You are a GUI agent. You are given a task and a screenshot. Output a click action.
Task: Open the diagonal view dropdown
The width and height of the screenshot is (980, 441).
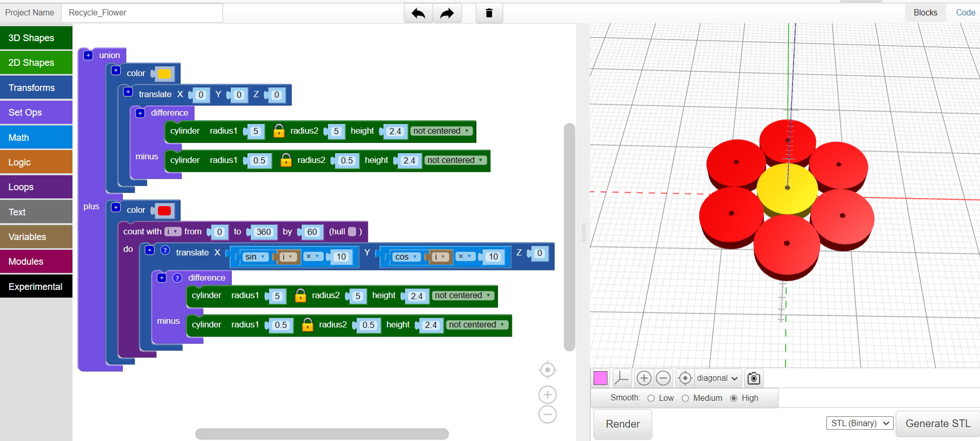click(718, 378)
